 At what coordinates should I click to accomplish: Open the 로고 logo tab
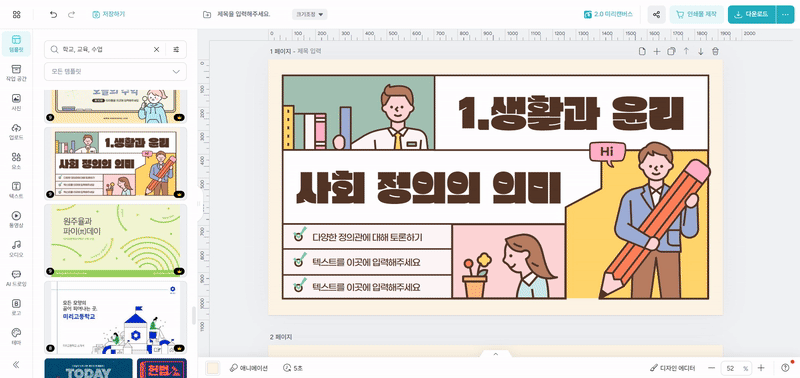tap(16, 307)
